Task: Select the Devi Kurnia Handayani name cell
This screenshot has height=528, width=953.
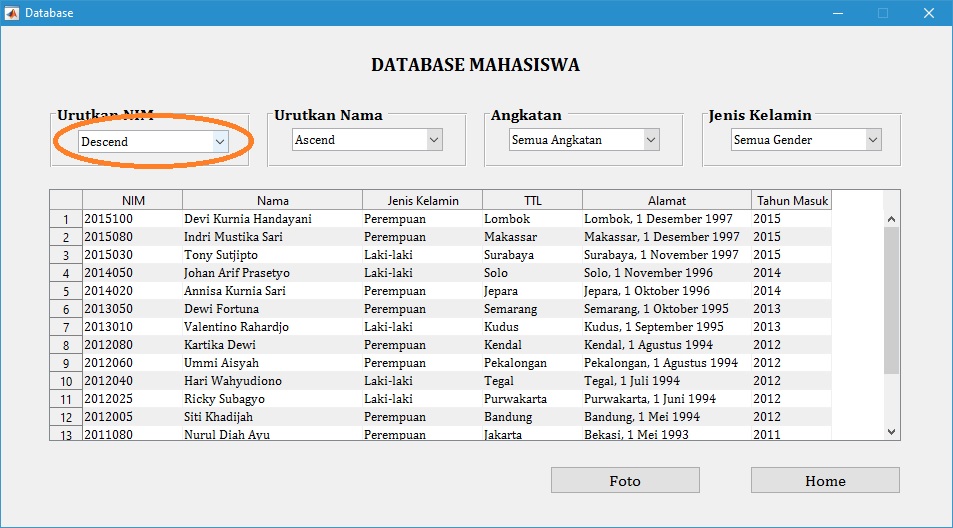Action: [x=248, y=219]
